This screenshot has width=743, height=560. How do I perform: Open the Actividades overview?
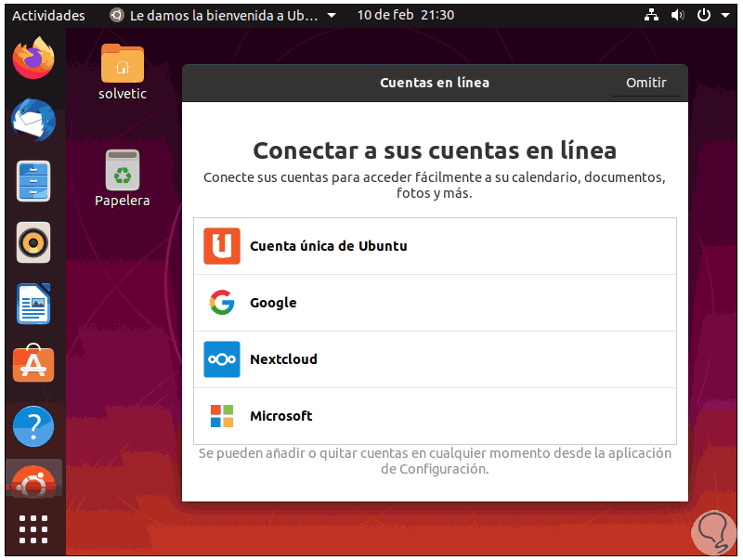pos(48,15)
